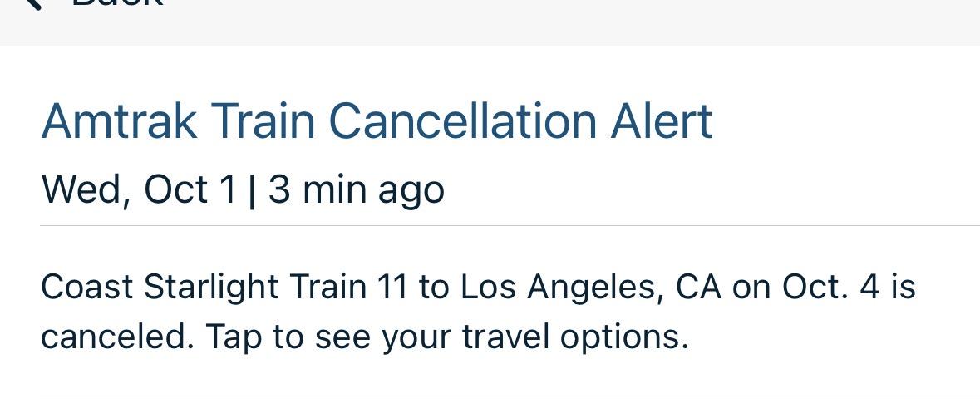The height and width of the screenshot is (413, 980).
Task: Tap to see your travel options
Action: click(447, 337)
